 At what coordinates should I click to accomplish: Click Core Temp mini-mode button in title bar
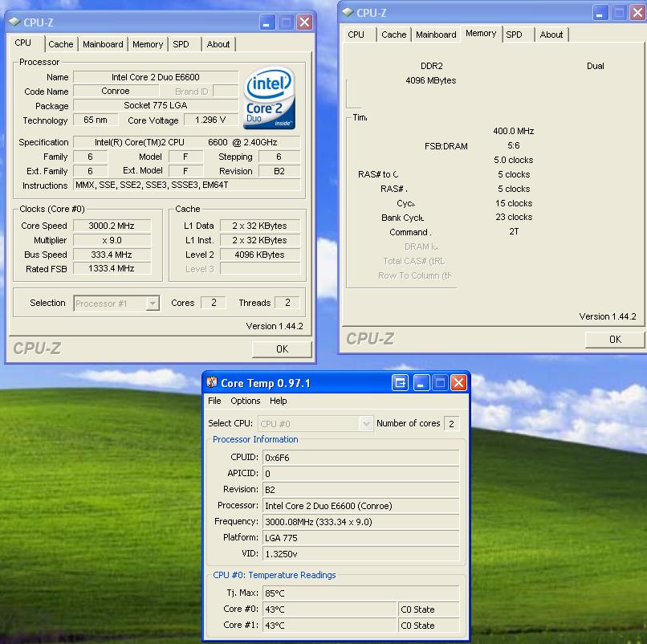[400, 383]
